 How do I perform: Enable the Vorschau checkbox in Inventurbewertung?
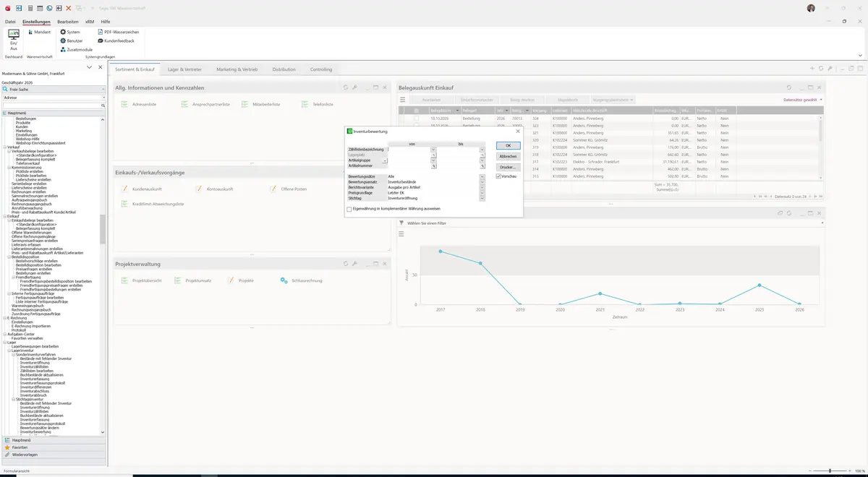coord(498,176)
